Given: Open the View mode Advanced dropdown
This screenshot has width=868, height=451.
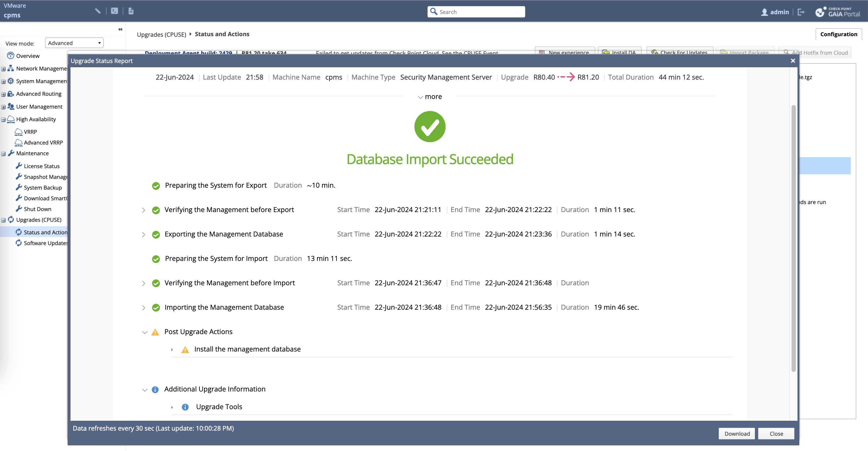Looking at the screenshot, I should [x=74, y=43].
